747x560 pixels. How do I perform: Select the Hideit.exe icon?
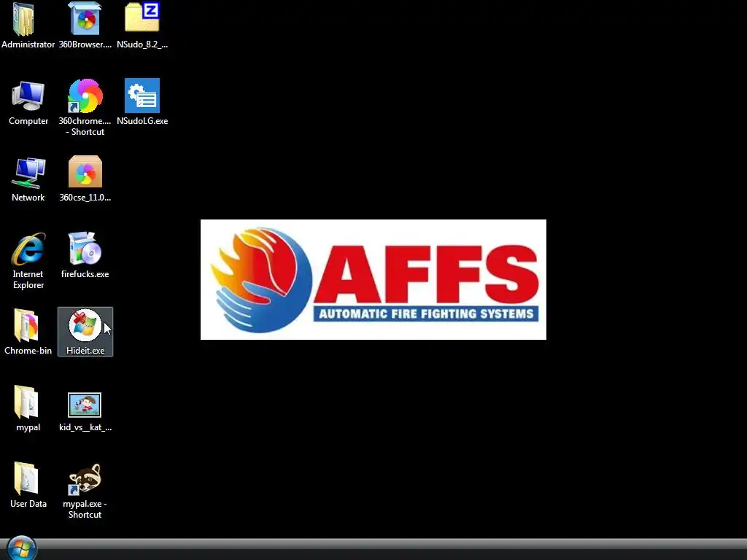click(x=85, y=325)
